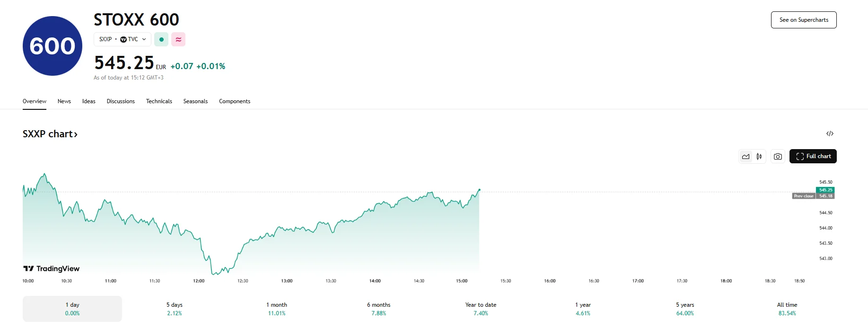
Task: Select the area chart style icon
Action: click(745, 156)
